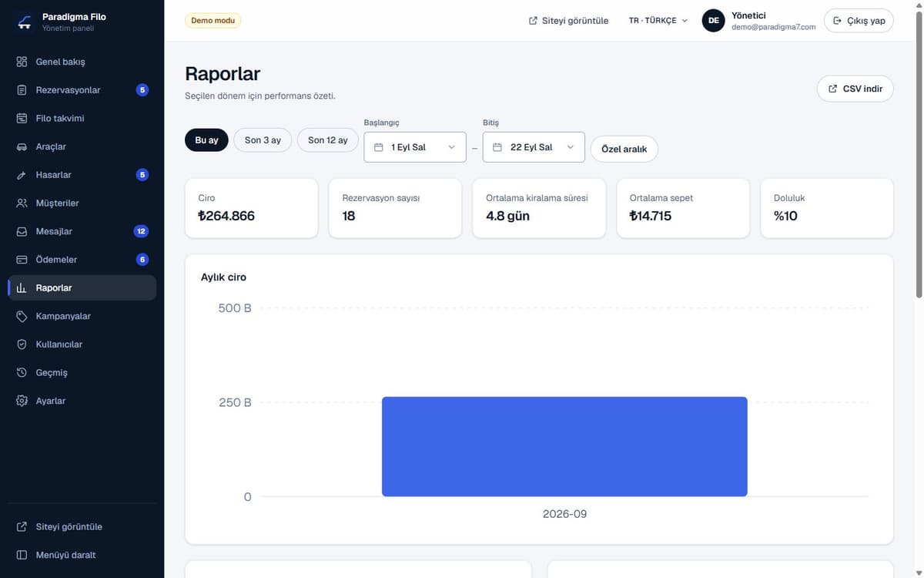Click the Demo modu badge
This screenshot has width=924, height=578.
coord(213,21)
